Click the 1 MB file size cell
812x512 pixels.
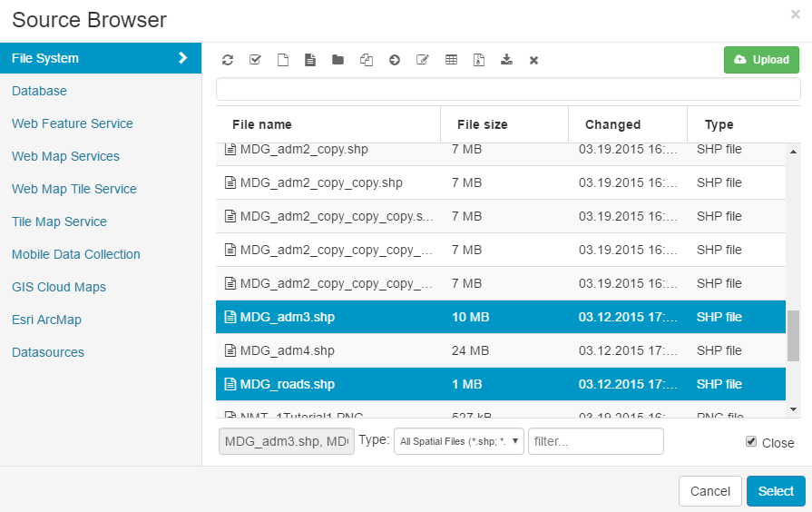(x=466, y=384)
